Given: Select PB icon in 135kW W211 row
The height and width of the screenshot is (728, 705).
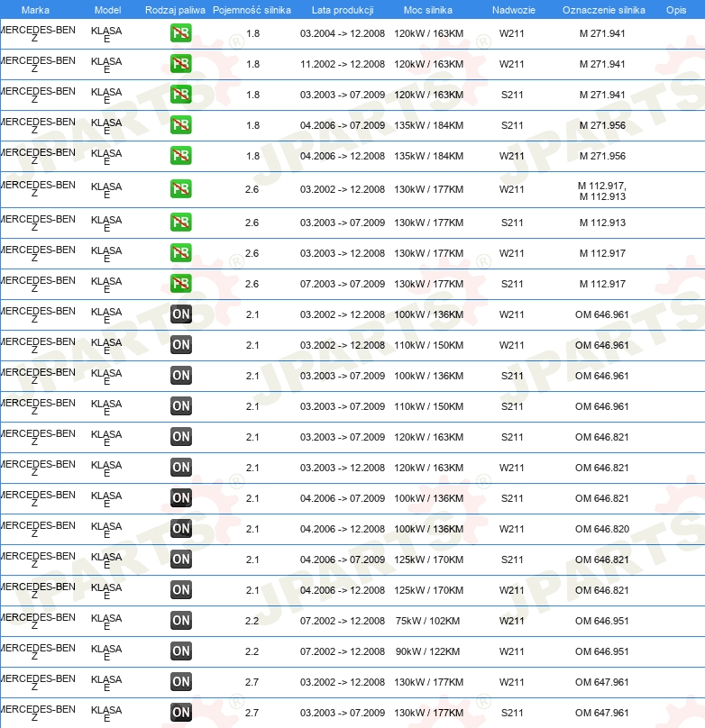Looking at the screenshot, I should (180, 156).
